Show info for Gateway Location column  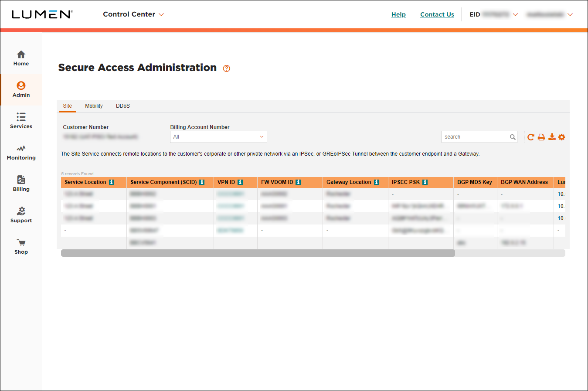[x=377, y=182]
